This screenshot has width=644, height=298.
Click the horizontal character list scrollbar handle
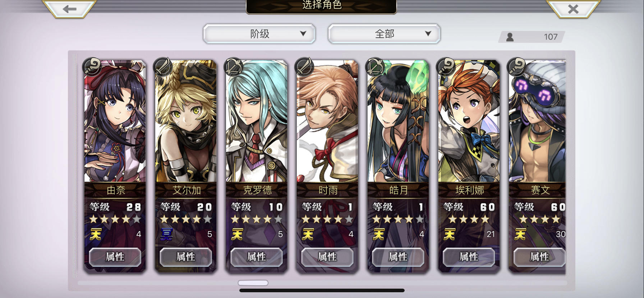click(253, 283)
